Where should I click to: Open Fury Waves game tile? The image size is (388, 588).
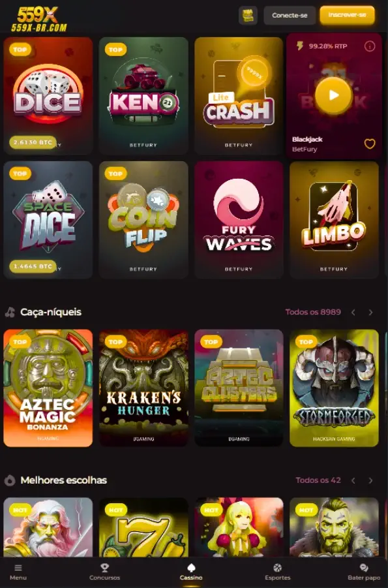pyautogui.click(x=239, y=220)
